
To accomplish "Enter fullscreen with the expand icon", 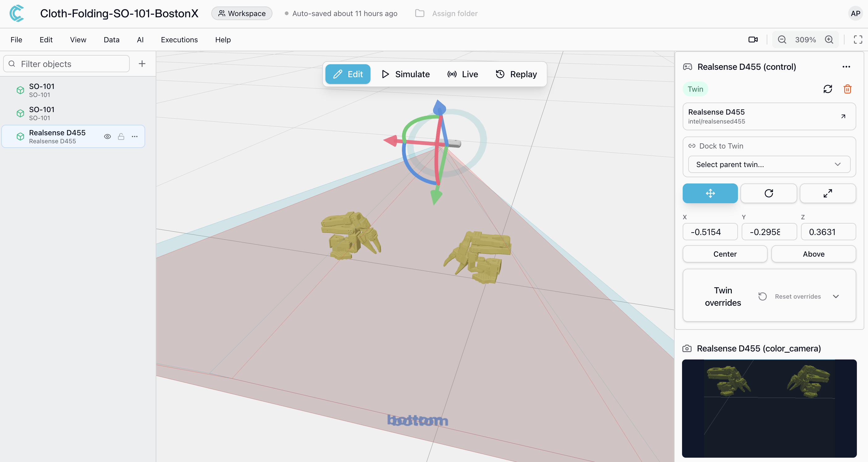I will point(858,40).
